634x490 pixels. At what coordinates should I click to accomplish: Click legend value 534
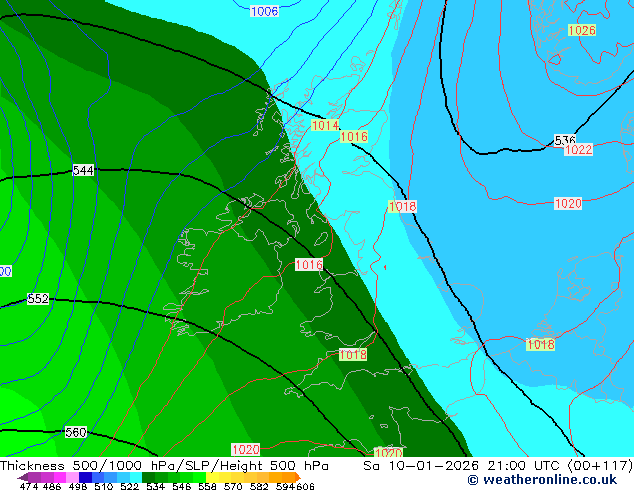(155, 486)
